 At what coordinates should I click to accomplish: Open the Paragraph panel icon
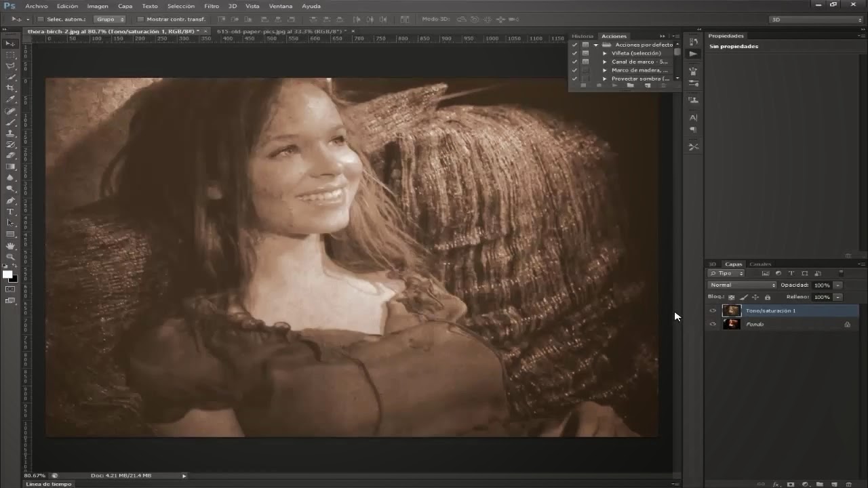point(693,129)
